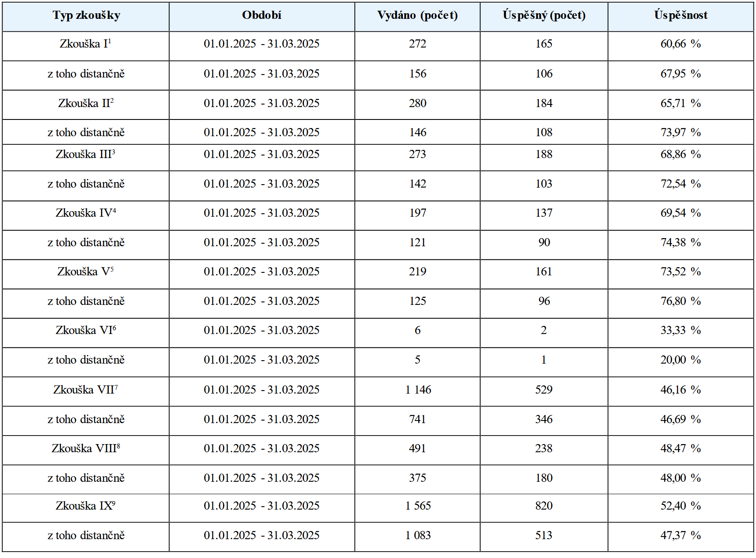Screen dimensions: 756x558
Task: Select the 'Úspěšný (počet)' header cell
Action: tap(544, 16)
